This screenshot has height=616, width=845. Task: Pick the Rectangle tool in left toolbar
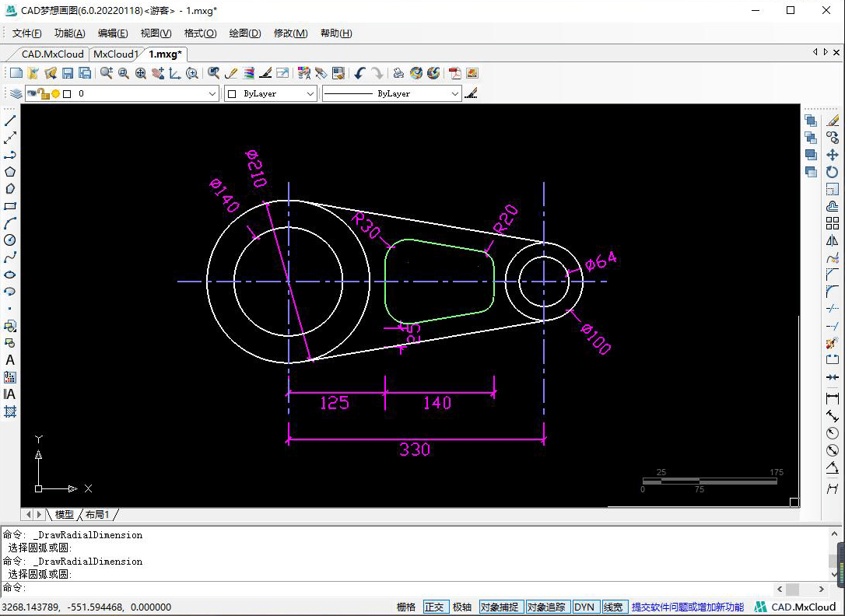[x=10, y=206]
